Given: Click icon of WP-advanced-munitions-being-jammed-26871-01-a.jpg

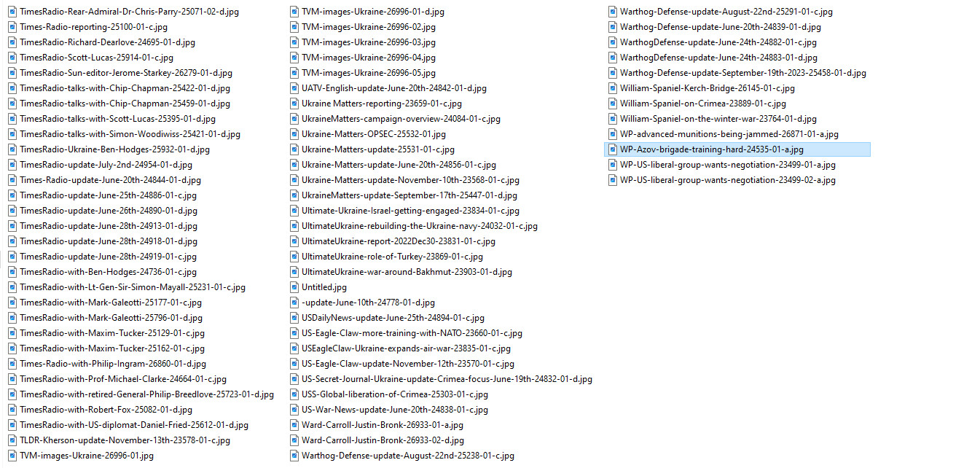Looking at the screenshot, I should (x=613, y=134).
